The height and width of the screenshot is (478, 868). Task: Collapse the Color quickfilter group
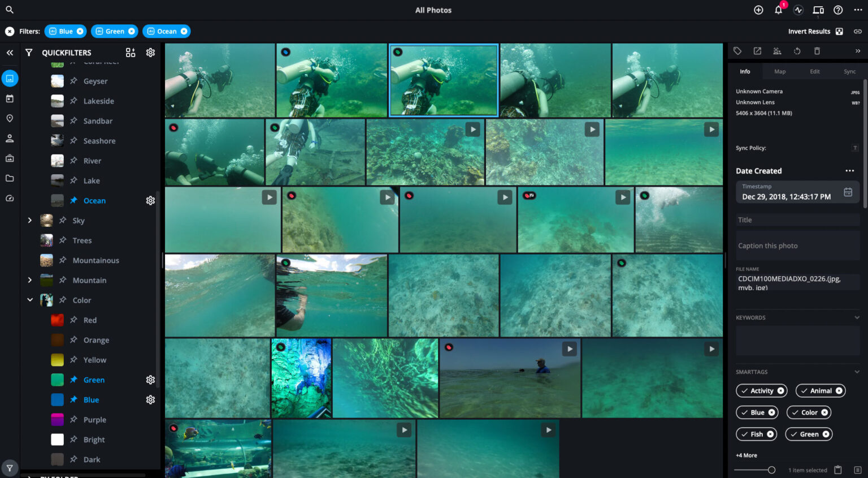point(30,300)
